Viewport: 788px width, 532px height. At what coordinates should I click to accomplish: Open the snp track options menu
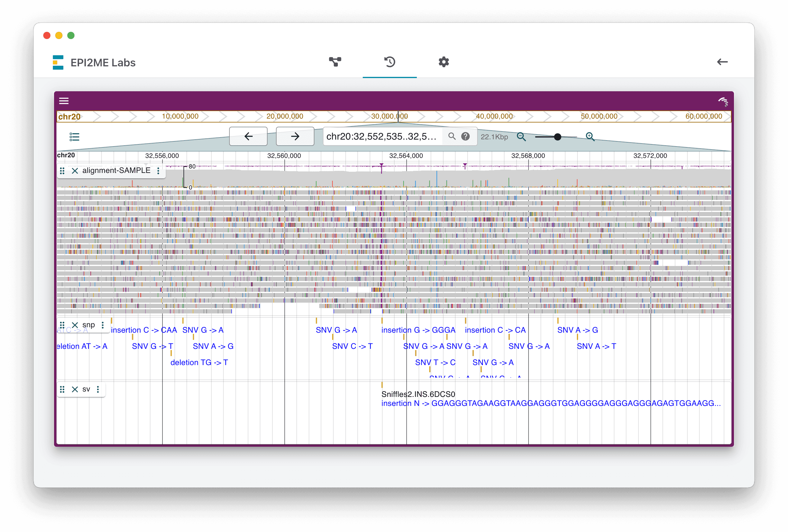103,325
